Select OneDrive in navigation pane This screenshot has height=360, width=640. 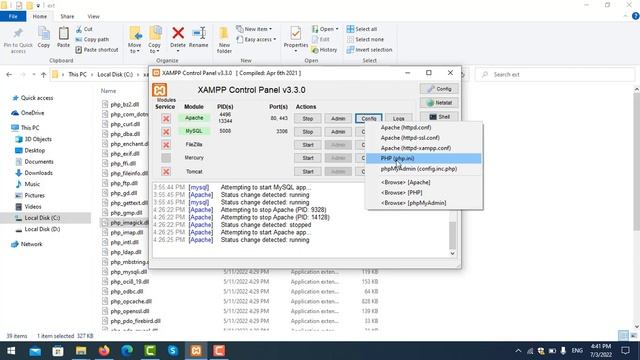coord(28,113)
